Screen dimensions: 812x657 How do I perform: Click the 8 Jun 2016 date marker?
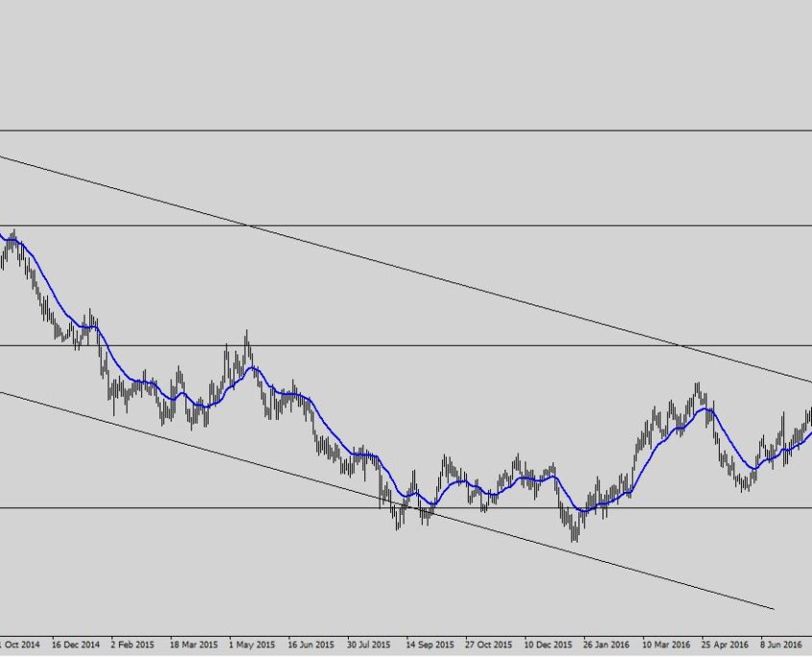(x=782, y=645)
